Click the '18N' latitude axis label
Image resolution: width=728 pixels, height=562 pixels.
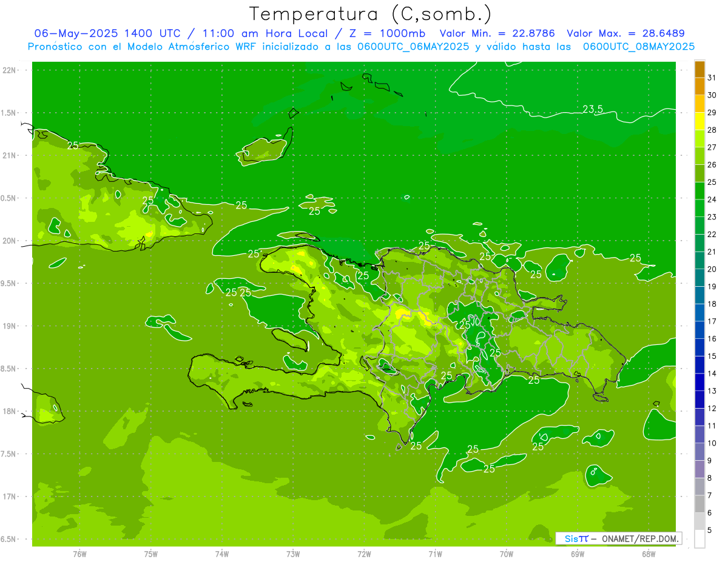pos(10,411)
